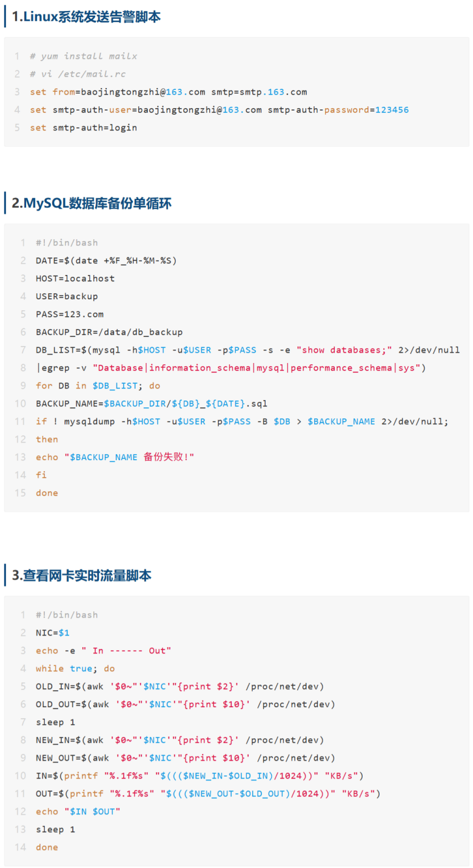
Task: Click the "NIC=$1" line
Action: [x=53, y=632]
